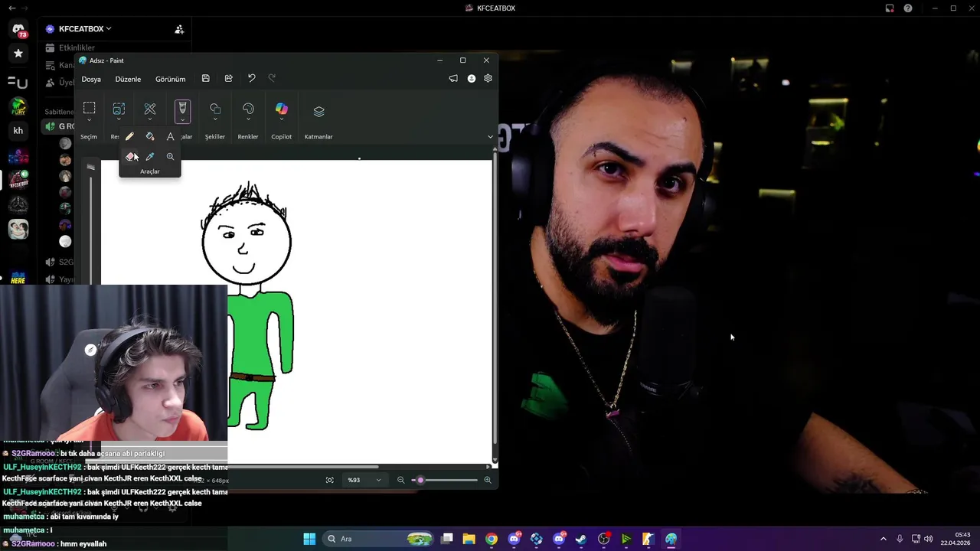Expand the Şekiller shapes dropdown arrow
Image resolution: width=980 pixels, height=551 pixels.
(215, 120)
